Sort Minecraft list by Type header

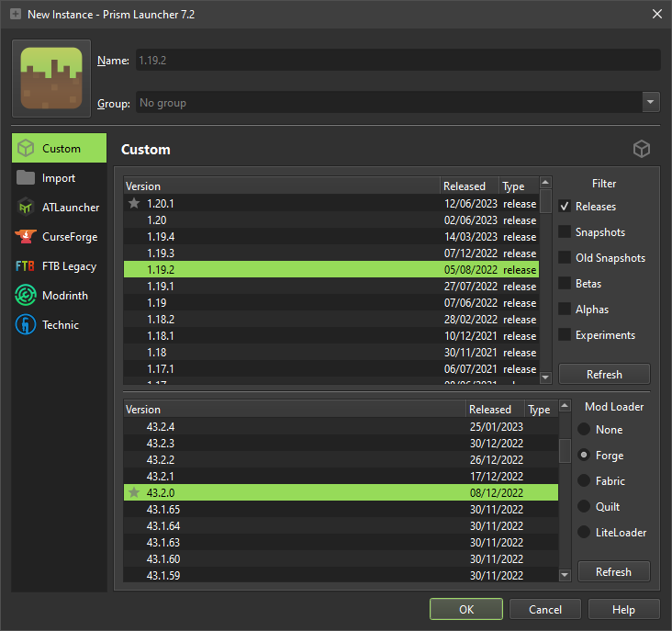tap(519, 186)
